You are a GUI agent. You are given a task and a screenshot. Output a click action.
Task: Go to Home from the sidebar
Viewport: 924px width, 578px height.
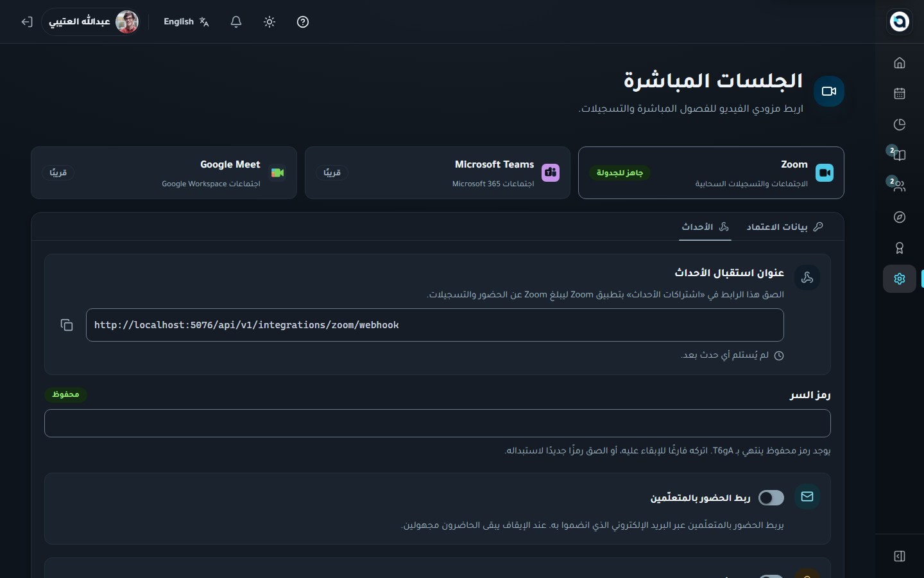tap(900, 62)
